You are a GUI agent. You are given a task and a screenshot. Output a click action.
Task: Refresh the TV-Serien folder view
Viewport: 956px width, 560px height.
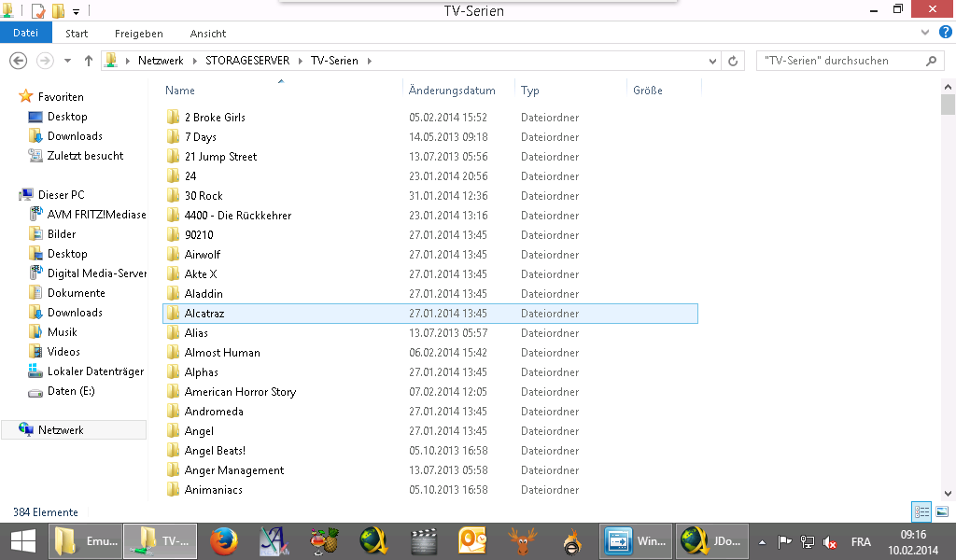pos(733,61)
